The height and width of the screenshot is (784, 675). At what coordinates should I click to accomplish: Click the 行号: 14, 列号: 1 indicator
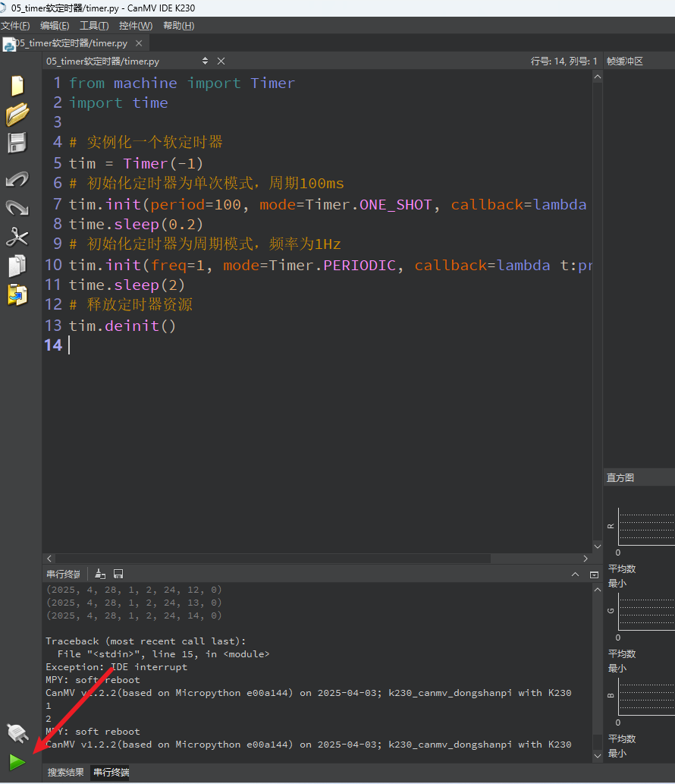564,61
